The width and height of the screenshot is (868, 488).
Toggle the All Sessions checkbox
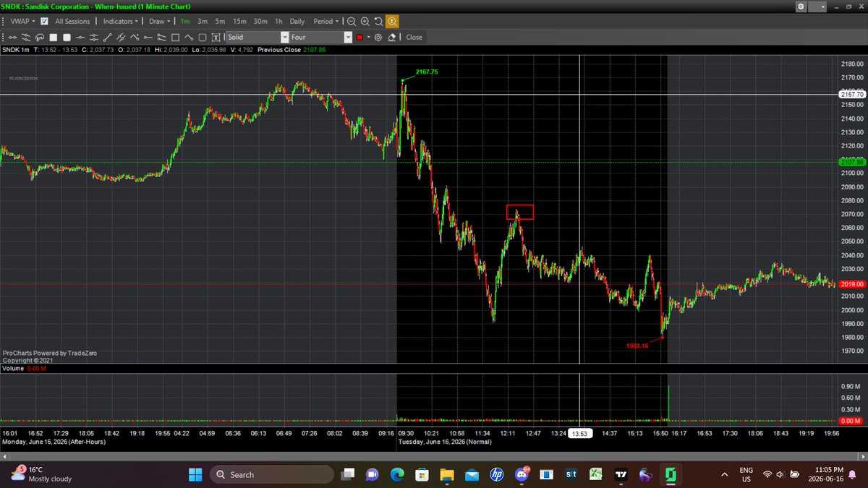click(44, 22)
